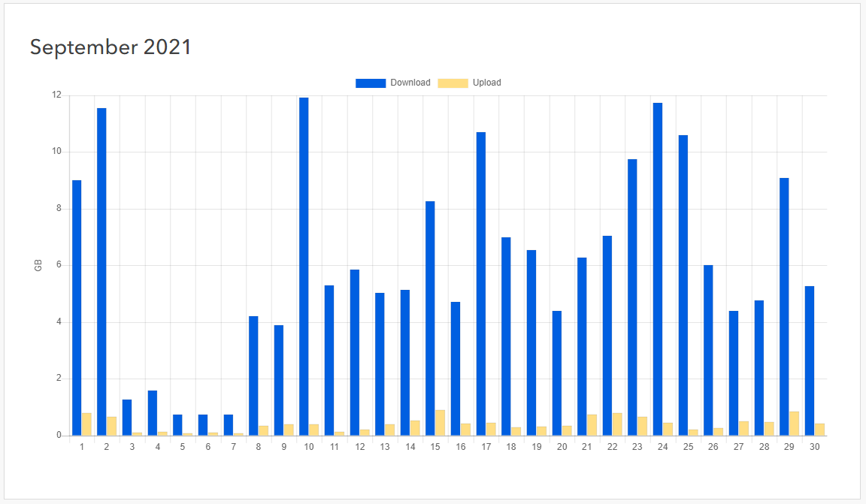Click the September 2021 heading

(111, 47)
